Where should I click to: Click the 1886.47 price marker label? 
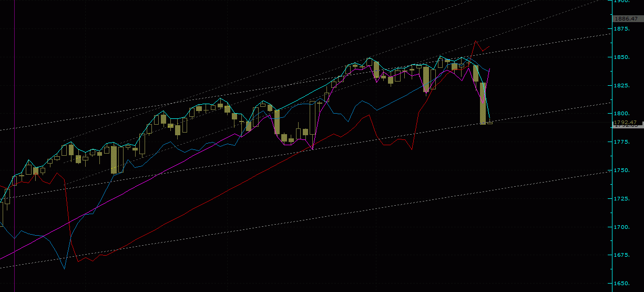[x=628, y=18]
